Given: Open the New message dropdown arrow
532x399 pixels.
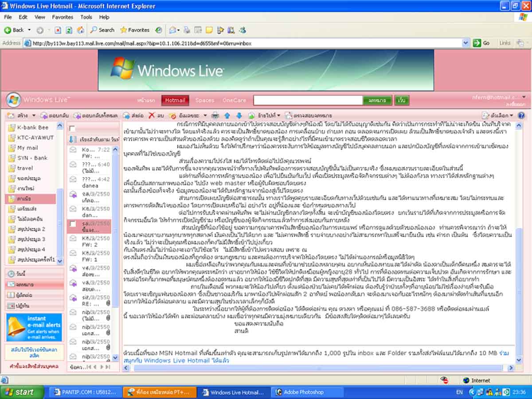Looking at the screenshot, I should tap(34, 116).
